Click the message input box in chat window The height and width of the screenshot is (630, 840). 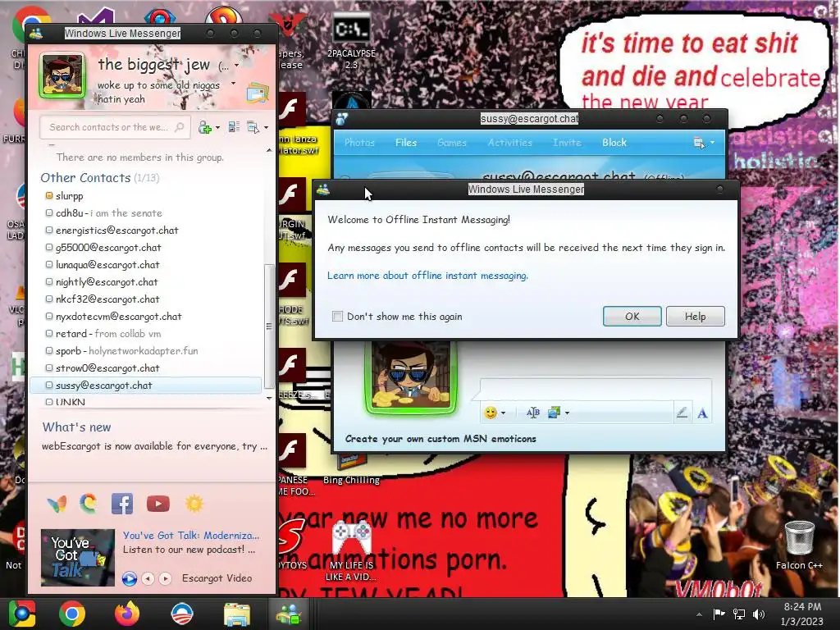coord(596,388)
